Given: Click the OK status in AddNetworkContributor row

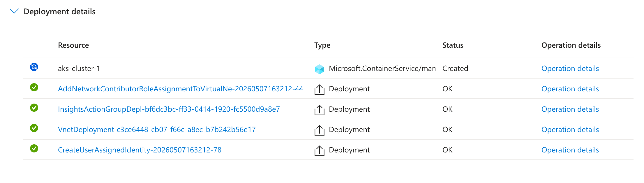Looking at the screenshot, I should click(x=447, y=89).
